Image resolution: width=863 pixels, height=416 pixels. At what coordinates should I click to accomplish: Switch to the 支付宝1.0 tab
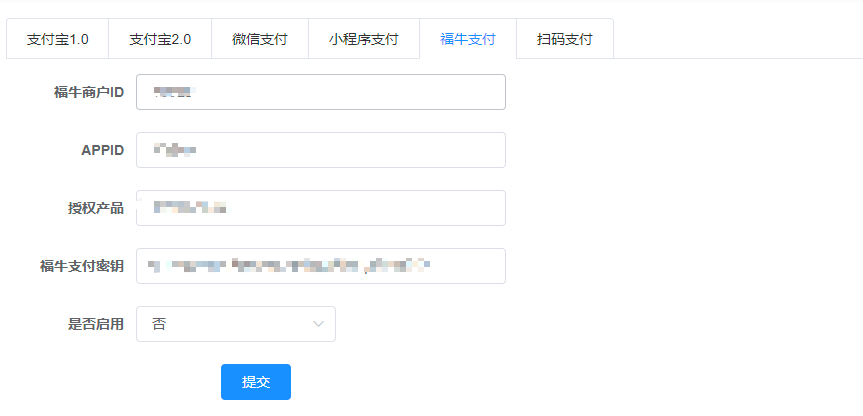[x=57, y=40]
